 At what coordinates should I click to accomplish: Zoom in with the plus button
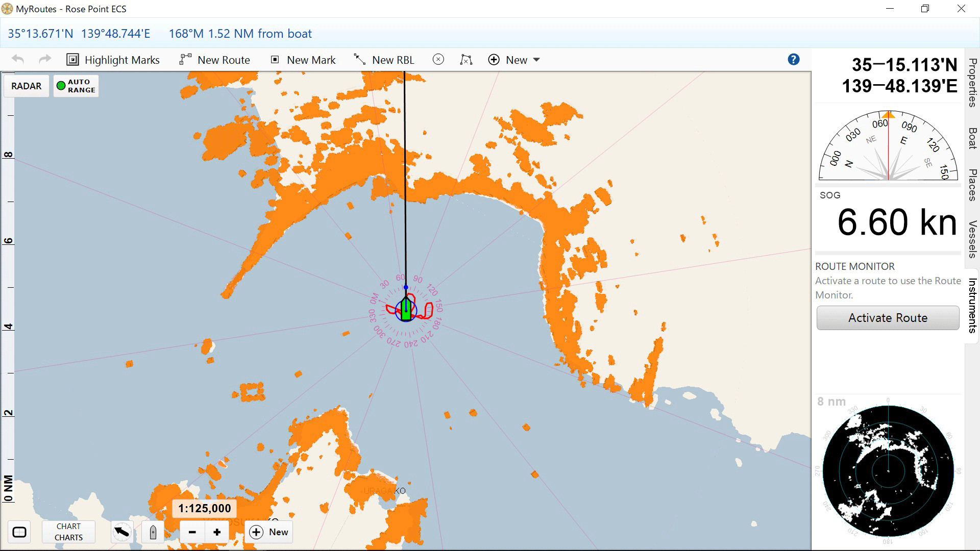tap(217, 533)
